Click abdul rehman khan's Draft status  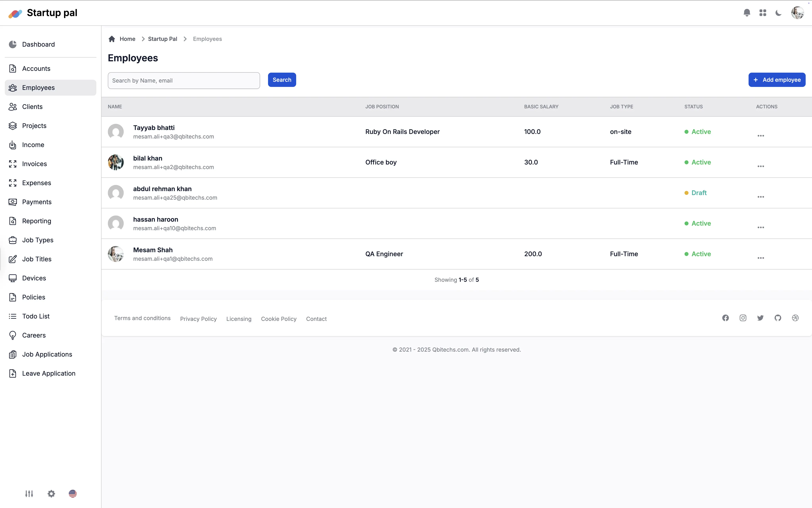pyautogui.click(x=696, y=193)
